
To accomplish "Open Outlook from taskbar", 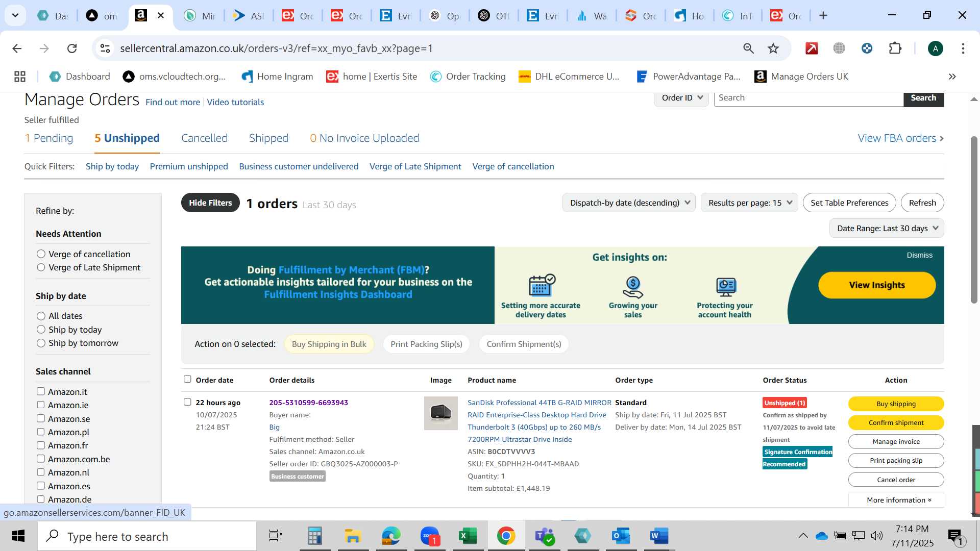I will (x=621, y=536).
